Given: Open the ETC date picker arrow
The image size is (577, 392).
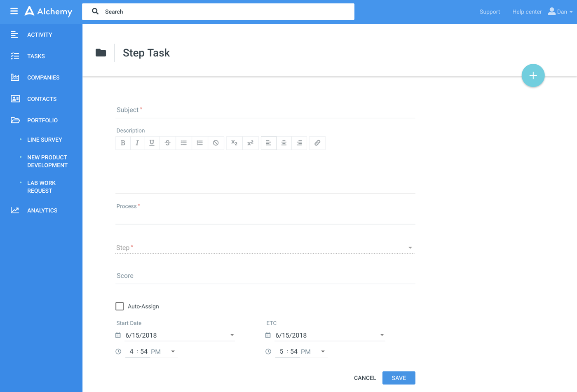Looking at the screenshot, I should tap(382, 335).
